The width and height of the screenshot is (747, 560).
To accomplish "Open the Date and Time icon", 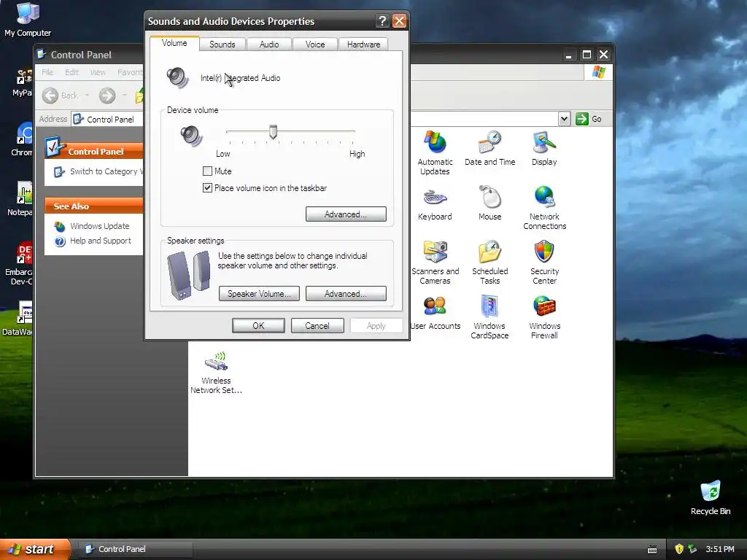I will (489, 148).
